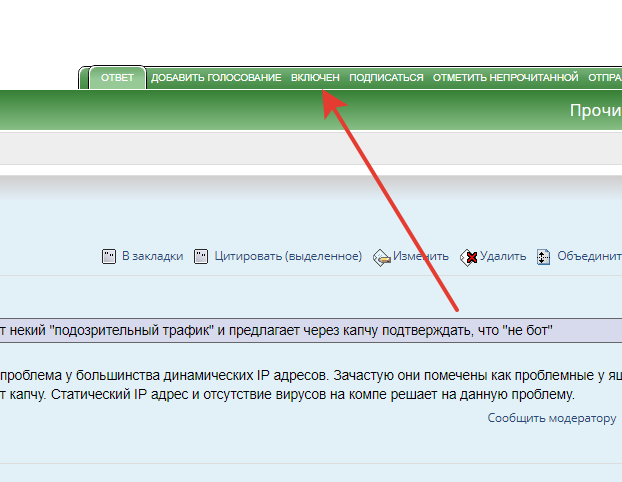Click the «Объединит» merge link
The width and height of the screenshot is (622, 482).
(589, 256)
